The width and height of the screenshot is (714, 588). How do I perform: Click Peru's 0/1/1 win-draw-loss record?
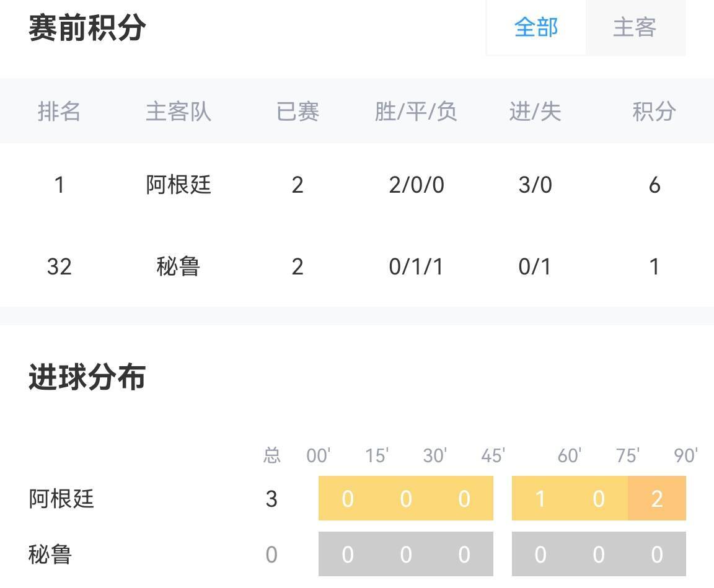pyautogui.click(x=416, y=266)
